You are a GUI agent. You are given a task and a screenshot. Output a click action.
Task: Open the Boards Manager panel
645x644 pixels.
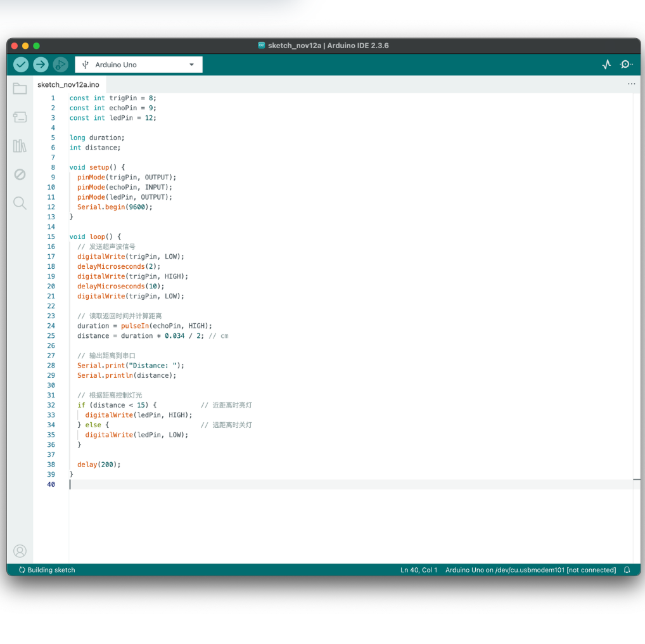click(x=20, y=117)
